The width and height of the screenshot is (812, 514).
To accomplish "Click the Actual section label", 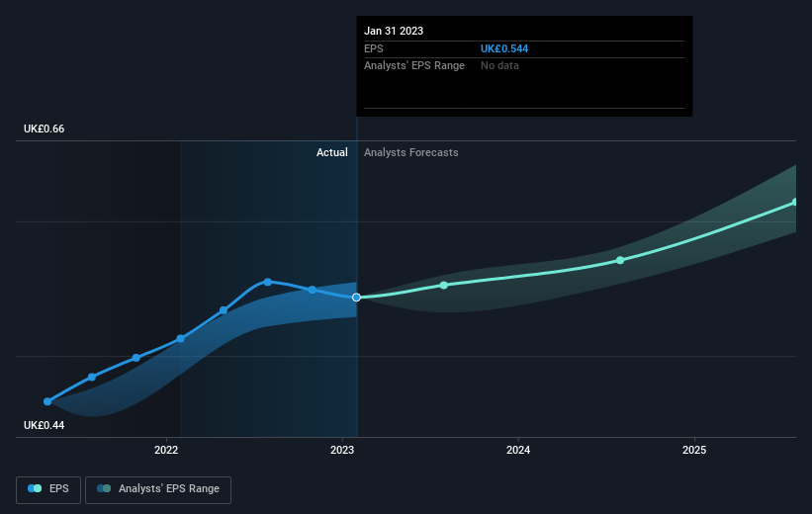I will click(x=332, y=152).
